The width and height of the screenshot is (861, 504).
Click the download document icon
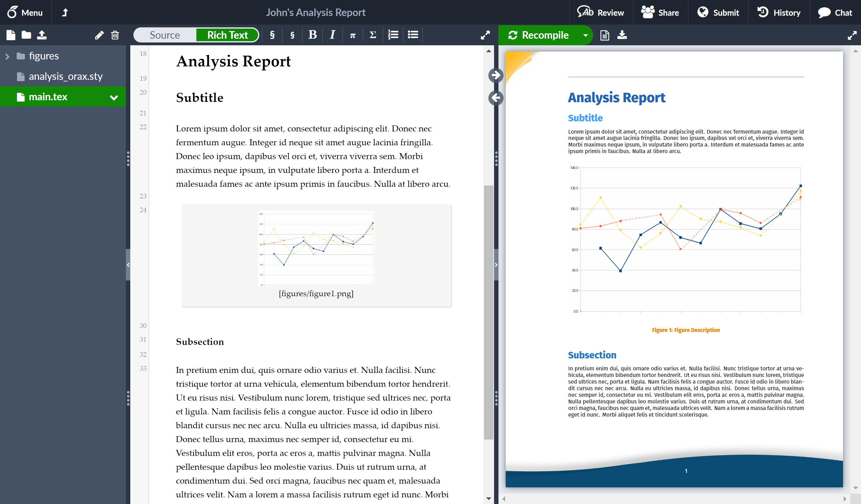point(622,35)
